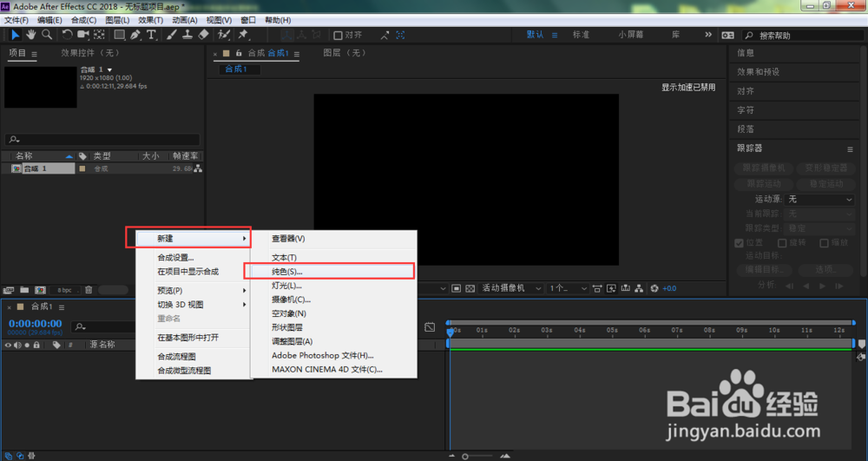Click the speaker audio column header
The height and width of the screenshot is (461, 868).
click(17, 345)
